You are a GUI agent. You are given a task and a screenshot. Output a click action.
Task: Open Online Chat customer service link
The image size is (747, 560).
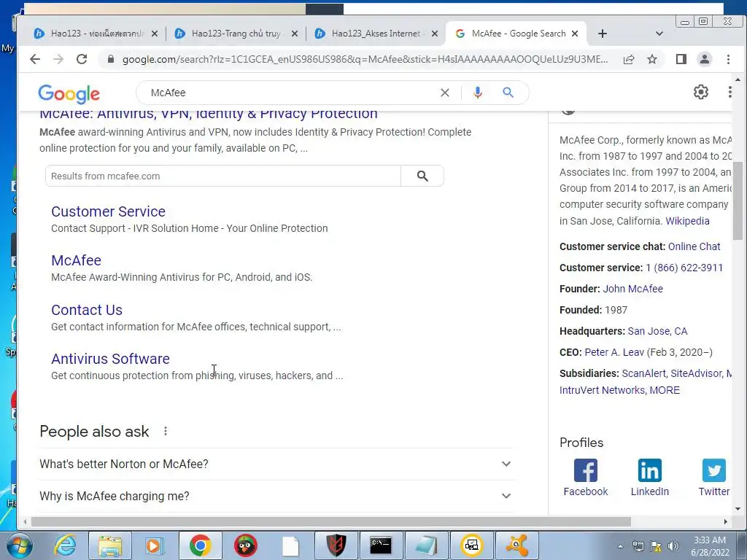tap(694, 246)
